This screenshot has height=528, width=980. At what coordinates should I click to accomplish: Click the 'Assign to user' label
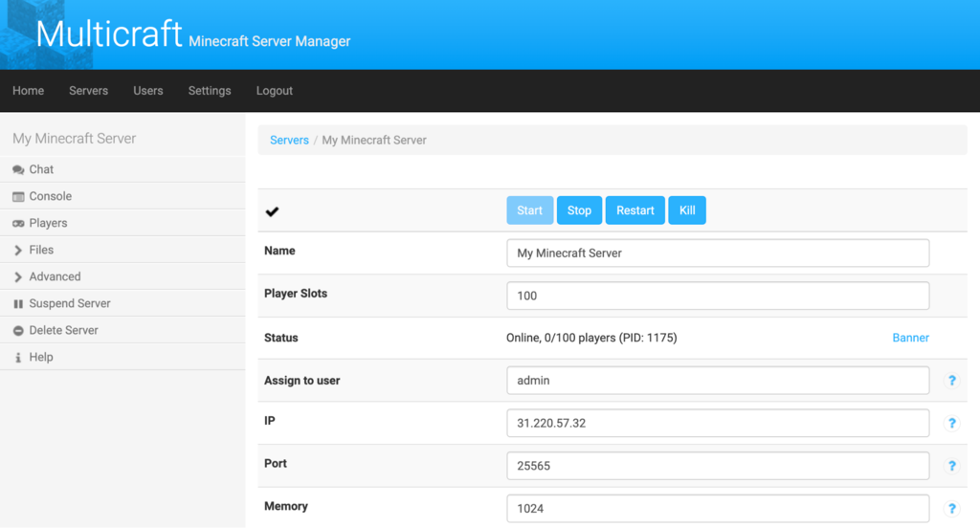(301, 380)
